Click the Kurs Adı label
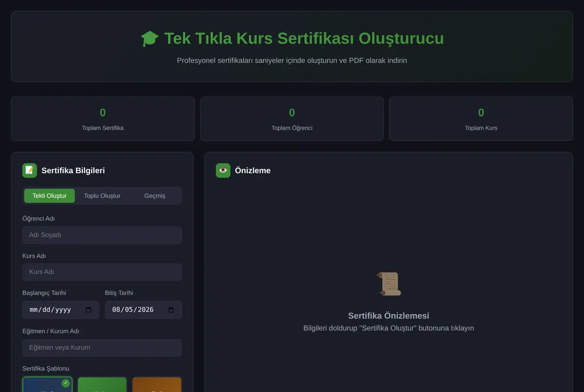This screenshot has height=392, width=584. 34,256
